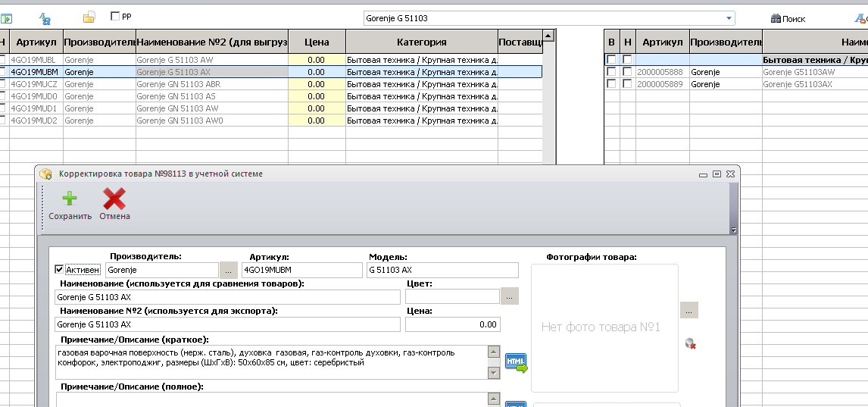
Task: Focus the Наименование comparison name field
Action: [227, 297]
